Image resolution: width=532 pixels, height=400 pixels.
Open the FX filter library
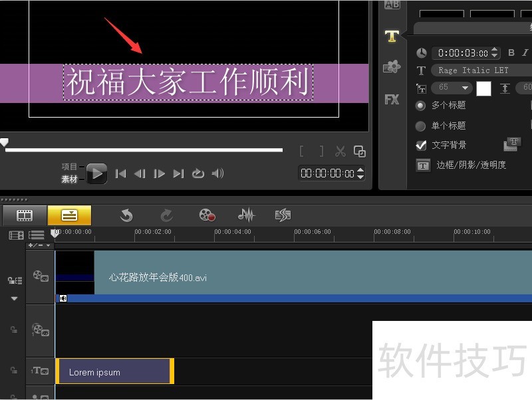(392, 100)
